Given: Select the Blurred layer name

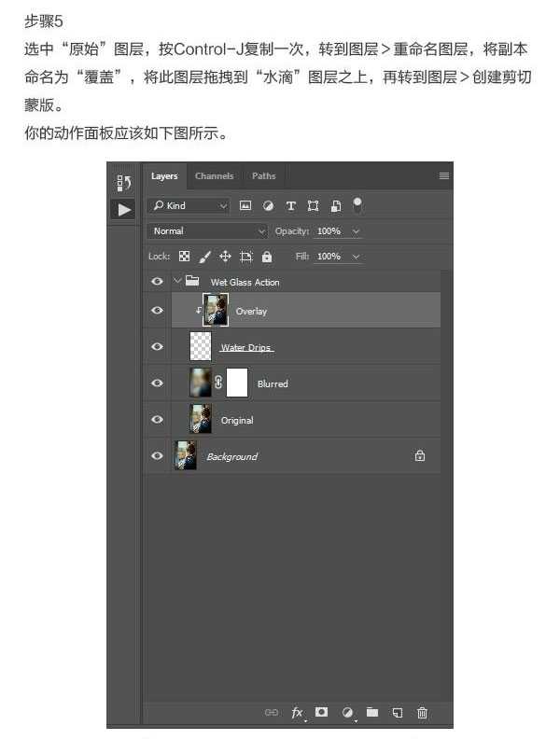Looking at the screenshot, I should click(x=273, y=383).
